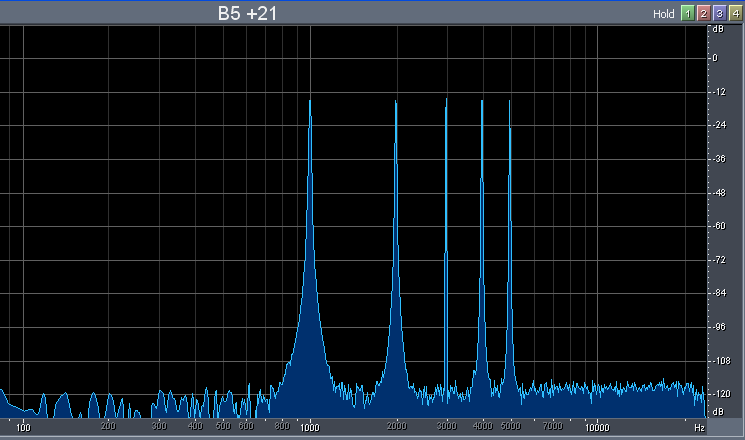The height and width of the screenshot is (440, 745).
Task: Click the "-12" dB scale label
Action: point(719,92)
